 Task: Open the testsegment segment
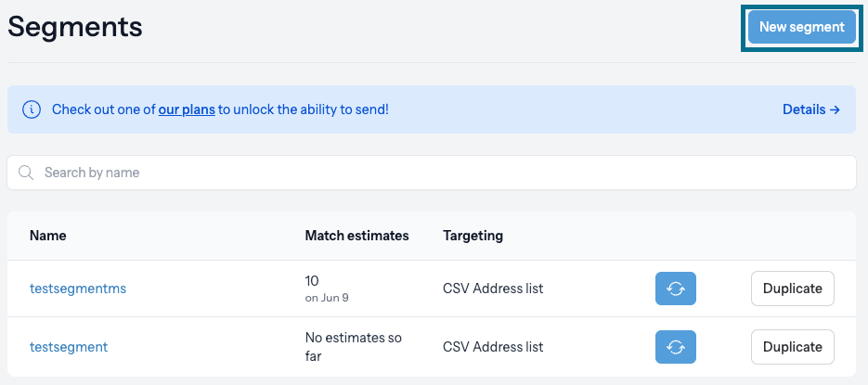coord(69,347)
